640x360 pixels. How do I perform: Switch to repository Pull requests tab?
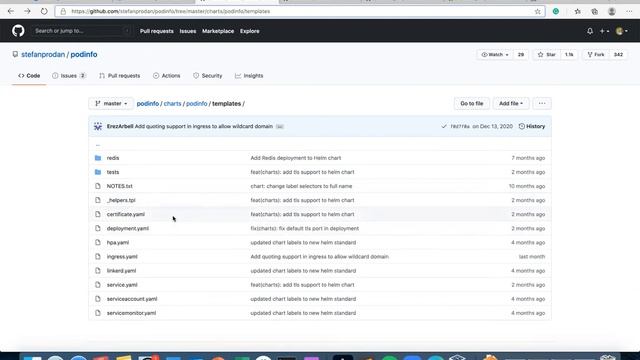(x=120, y=76)
